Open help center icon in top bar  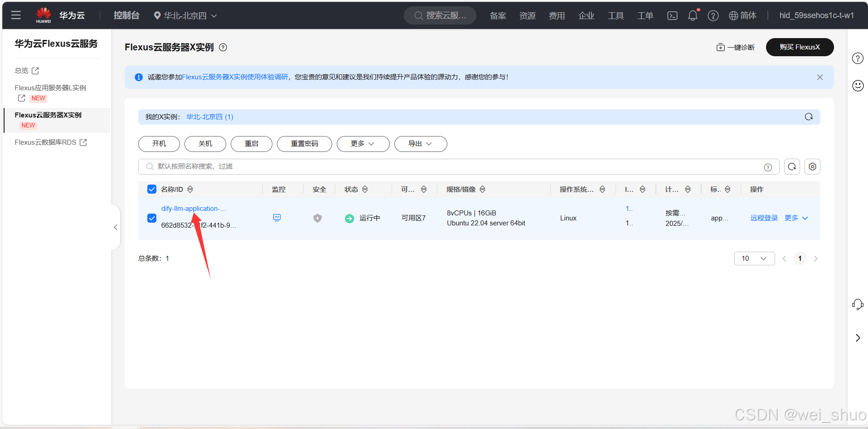tap(713, 16)
